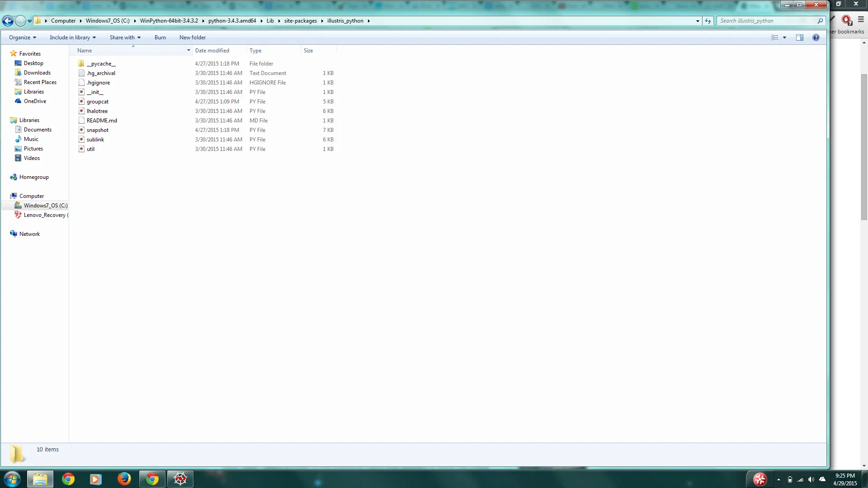
Task: Click the Windows Start orb
Action: 12,479
